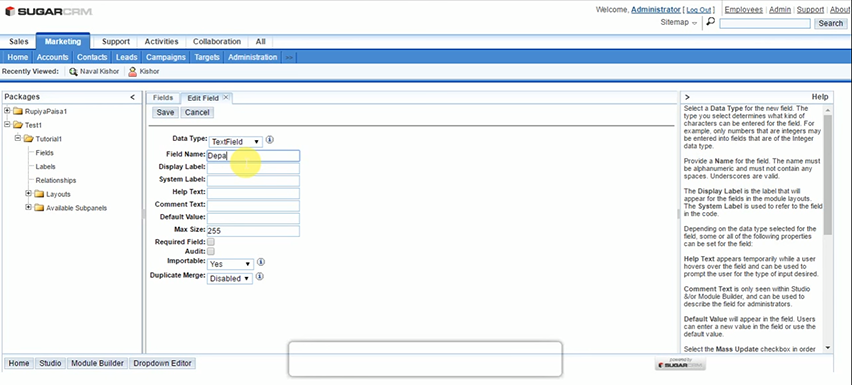Click the powered by SugarCRM badge
Viewport: 852px width, 385px height.
pyautogui.click(x=680, y=364)
